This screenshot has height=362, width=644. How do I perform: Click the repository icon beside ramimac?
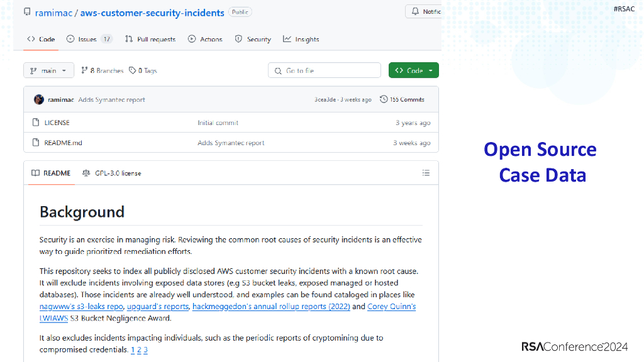[27, 11]
